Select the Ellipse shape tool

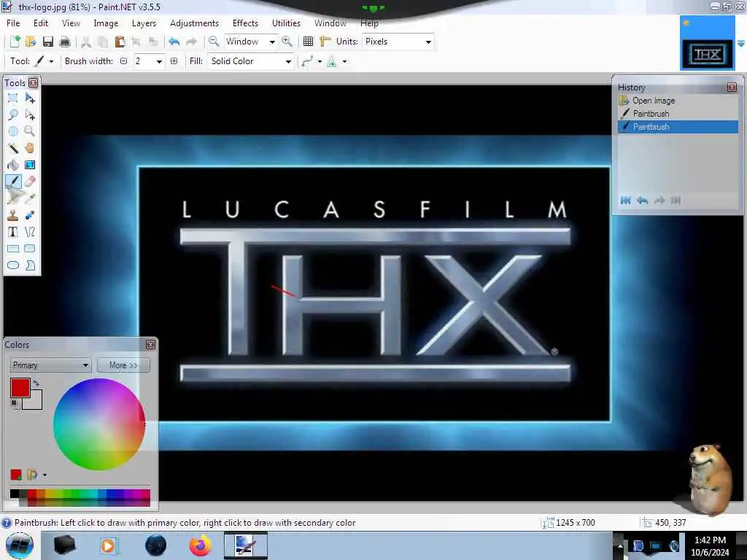[x=13, y=265]
